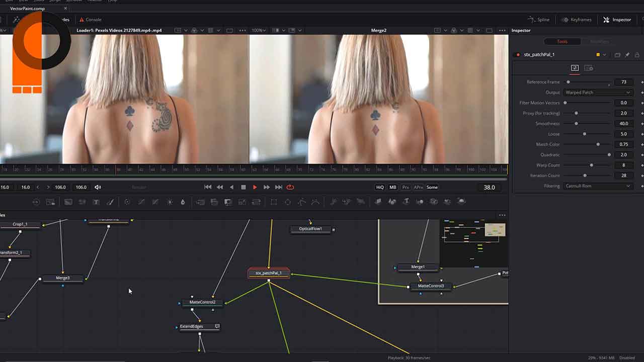
Task: Open the Settings tab icon in Inspector
Action: click(588, 68)
